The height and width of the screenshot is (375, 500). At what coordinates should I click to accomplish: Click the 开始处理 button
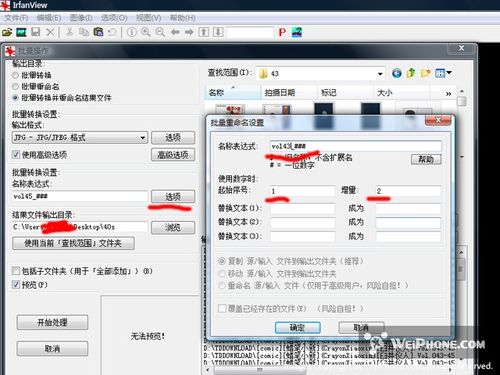pyautogui.click(x=52, y=322)
